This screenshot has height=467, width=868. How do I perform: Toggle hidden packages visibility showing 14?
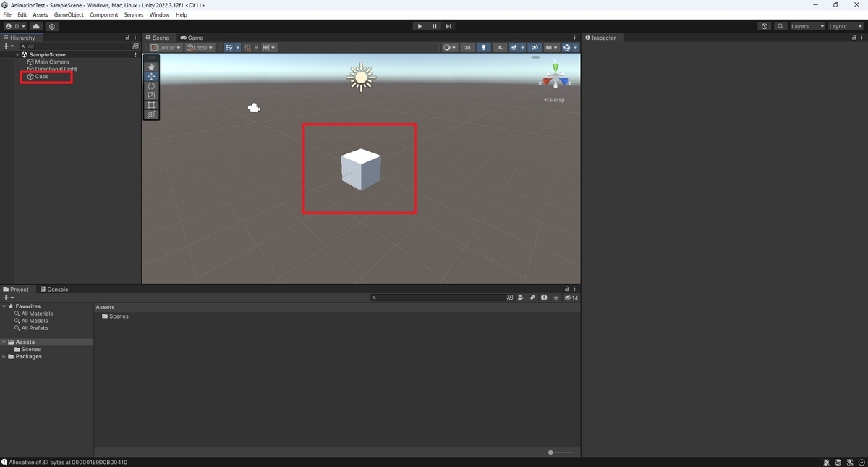(571, 298)
